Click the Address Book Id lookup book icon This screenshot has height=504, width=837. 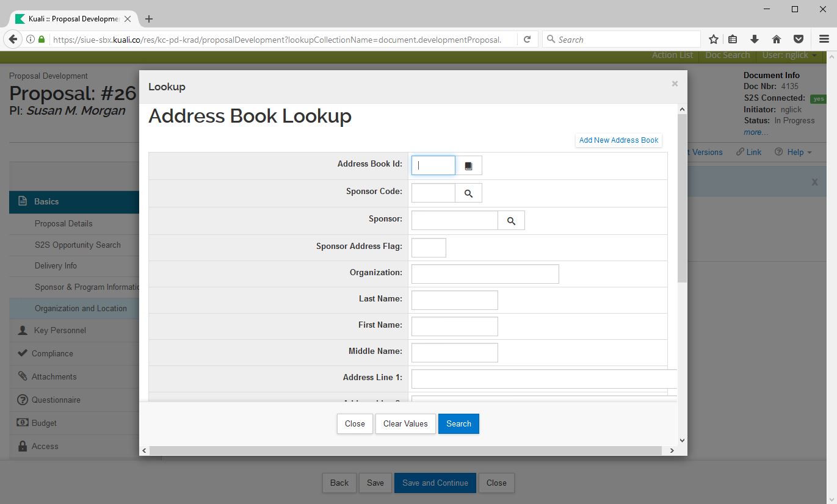click(468, 166)
